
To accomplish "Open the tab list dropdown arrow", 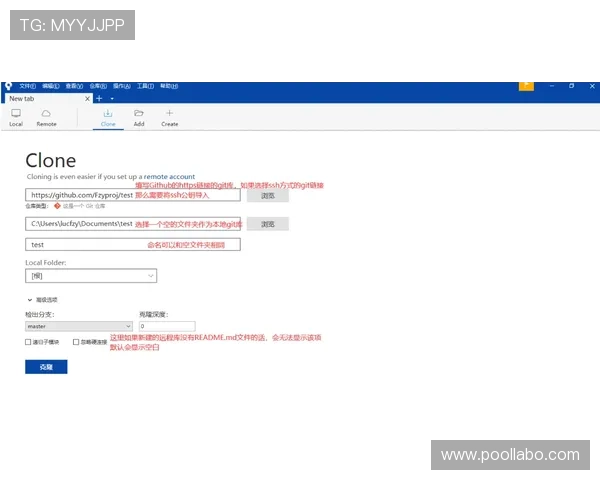I will tap(112, 99).
